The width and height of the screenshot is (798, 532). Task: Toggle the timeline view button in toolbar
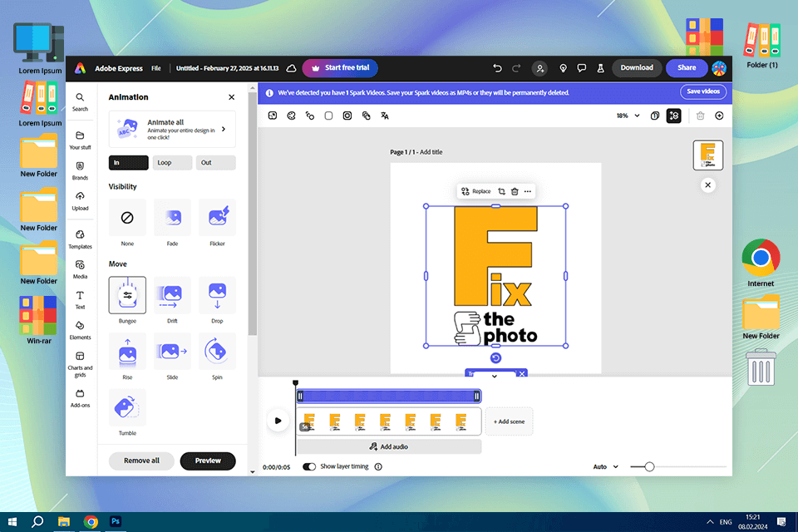(674, 116)
